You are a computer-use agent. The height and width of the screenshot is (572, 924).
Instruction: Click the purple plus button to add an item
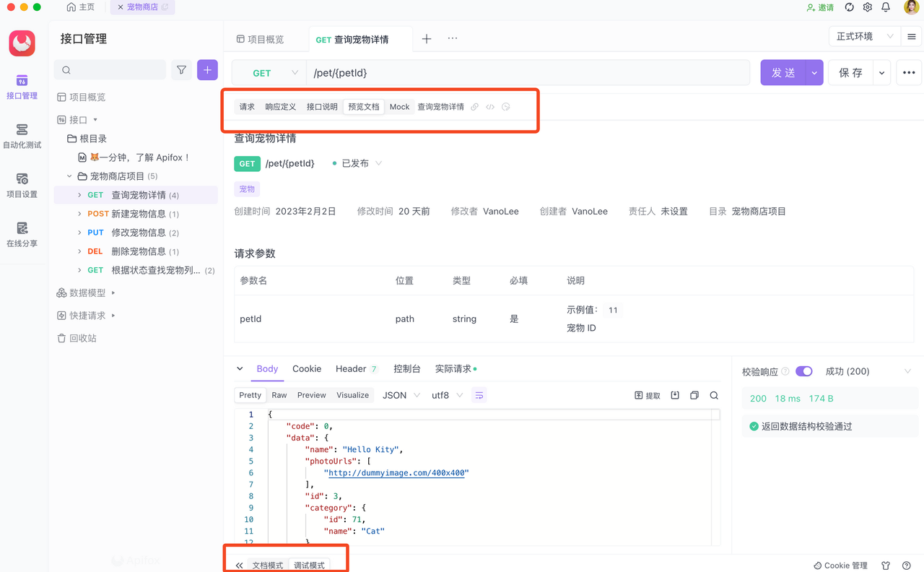click(207, 69)
